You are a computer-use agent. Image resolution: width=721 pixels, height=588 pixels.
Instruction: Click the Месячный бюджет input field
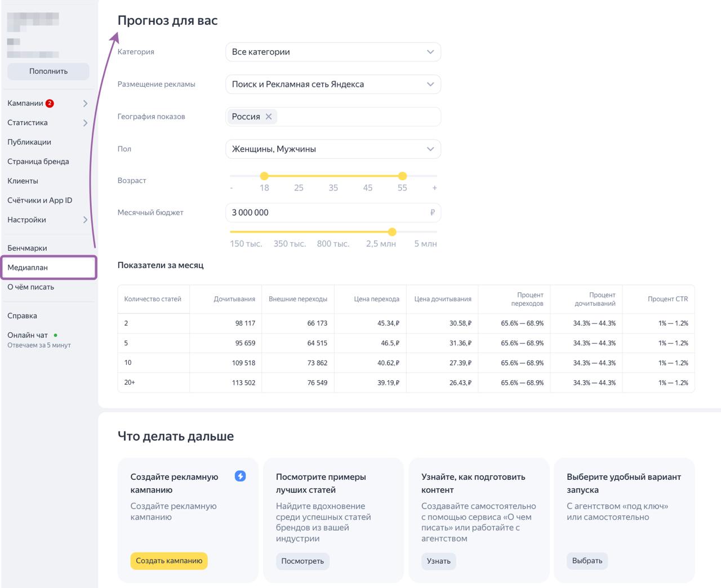(x=327, y=213)
